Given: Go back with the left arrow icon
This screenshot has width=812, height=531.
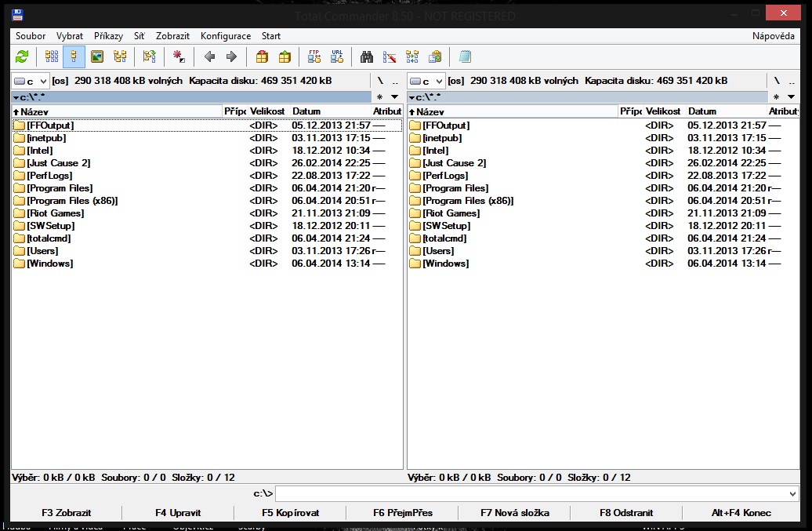Looking at the screenshot, I should click(209, 56).
